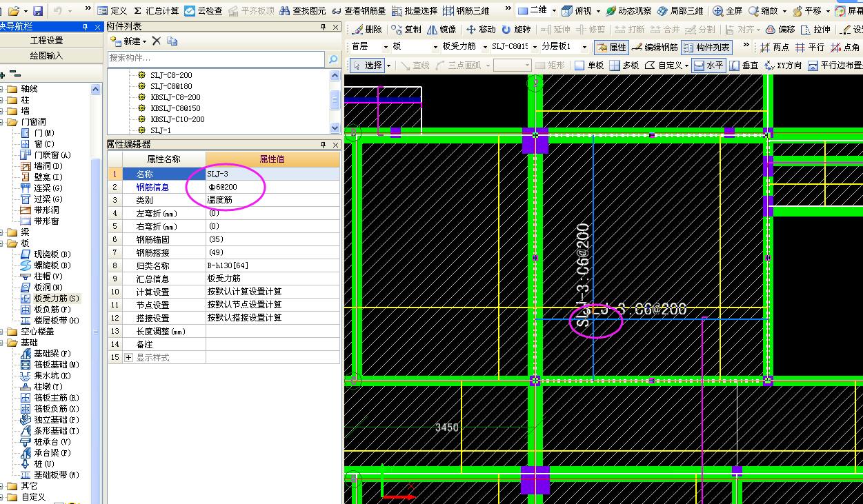The width and height of the screenshot is (863, 504).
Task: Activate 缩放 zoom tool
Action: click(x=764, y=11)
